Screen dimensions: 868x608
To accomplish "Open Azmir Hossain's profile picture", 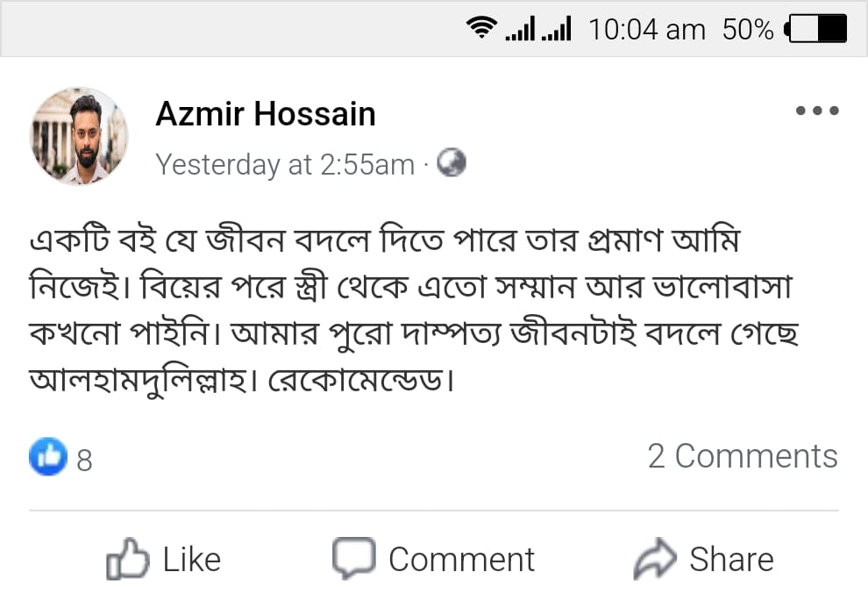I will (x=80, y=136).
